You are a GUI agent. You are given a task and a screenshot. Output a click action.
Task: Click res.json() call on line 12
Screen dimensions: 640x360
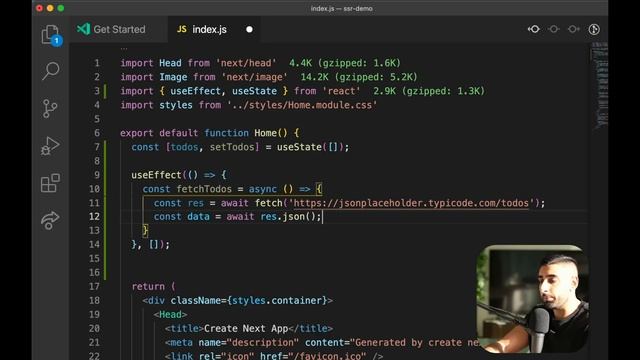(x=288, y=217)
